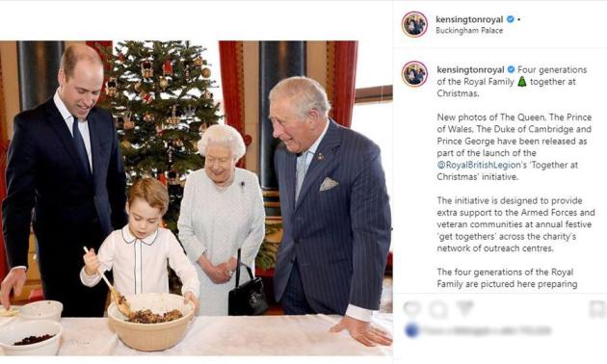Click the kensingtonroyal avatar beside the caption
The height and width of the screenshot is (364, 607).
[x=414, y=73]
